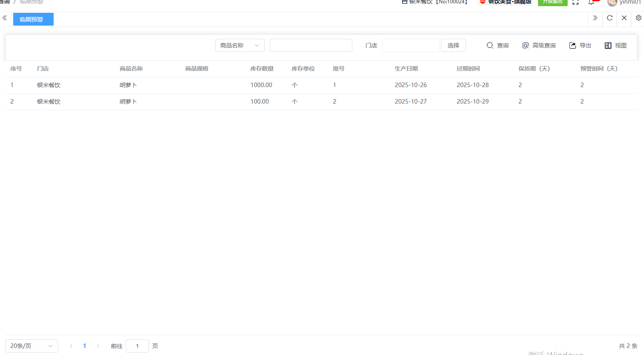Click the 门店 store input field
Image resolution: width=644 pixels, height=355 pixels.
pos(410,45)
